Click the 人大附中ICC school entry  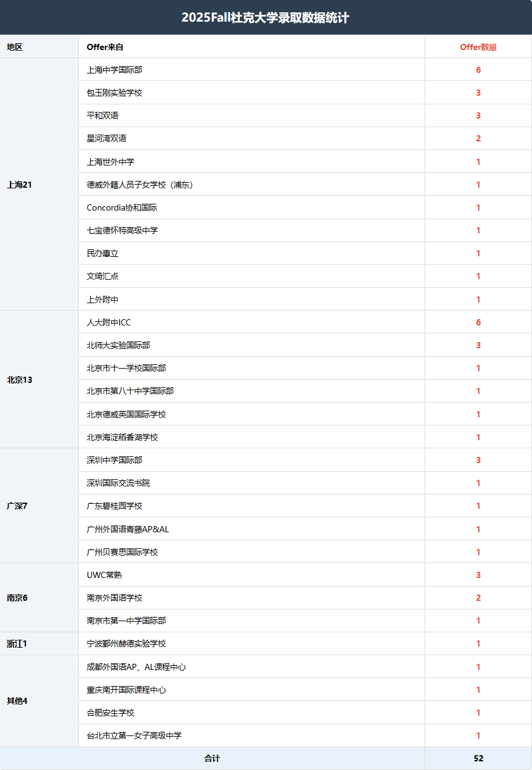point(109,322)
